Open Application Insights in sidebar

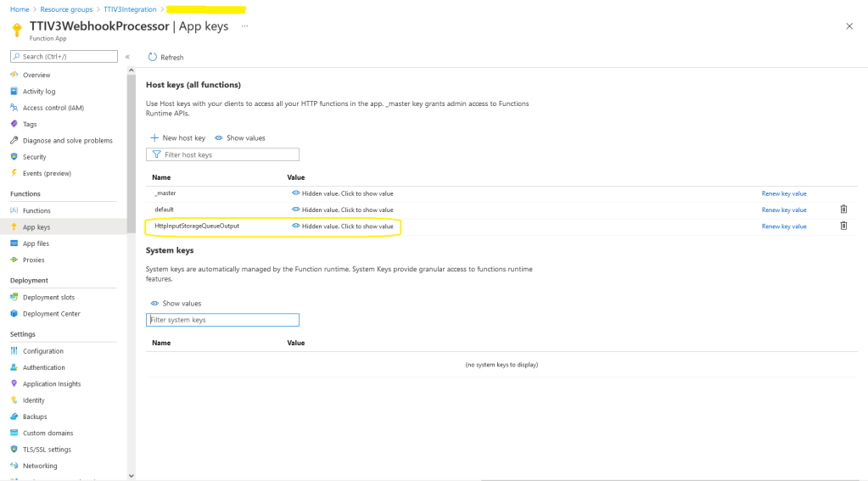coord(51,384)
